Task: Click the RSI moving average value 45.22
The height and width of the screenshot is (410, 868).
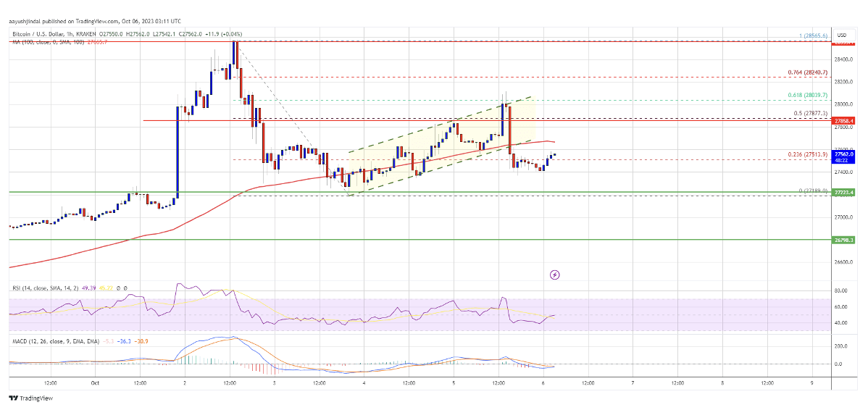Action: (108, 288)
